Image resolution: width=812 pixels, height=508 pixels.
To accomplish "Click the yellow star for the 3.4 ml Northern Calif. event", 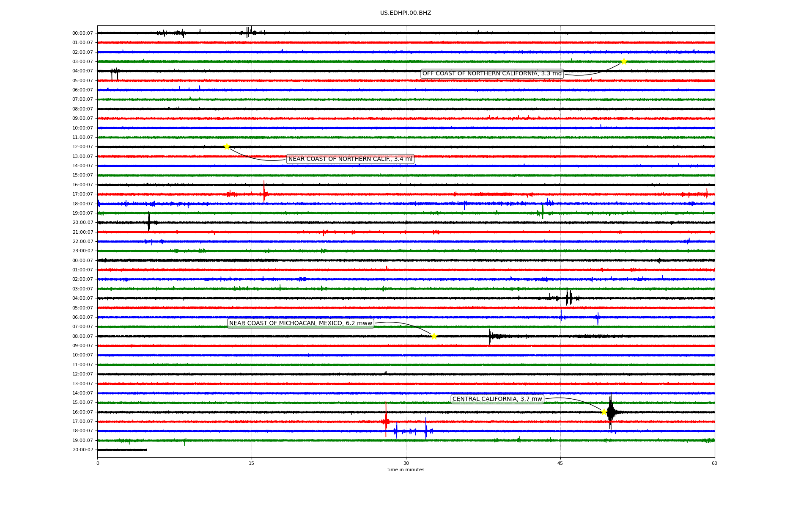I will tap(227, 146).
